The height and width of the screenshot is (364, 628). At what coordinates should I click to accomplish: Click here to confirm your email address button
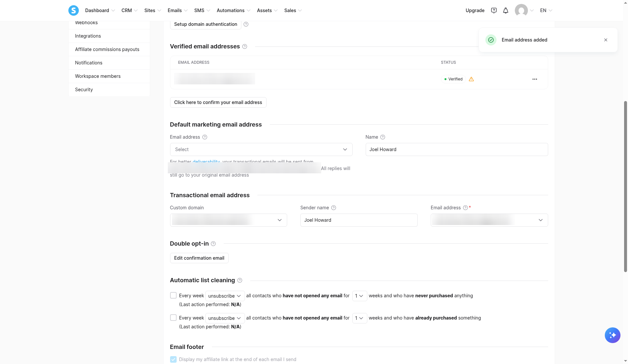pos(218,102)
